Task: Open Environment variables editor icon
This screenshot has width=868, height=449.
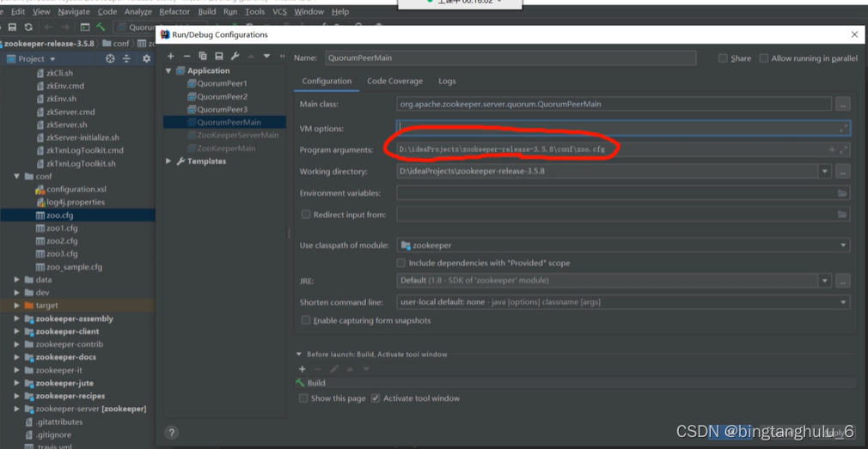Action: point(842,193)
